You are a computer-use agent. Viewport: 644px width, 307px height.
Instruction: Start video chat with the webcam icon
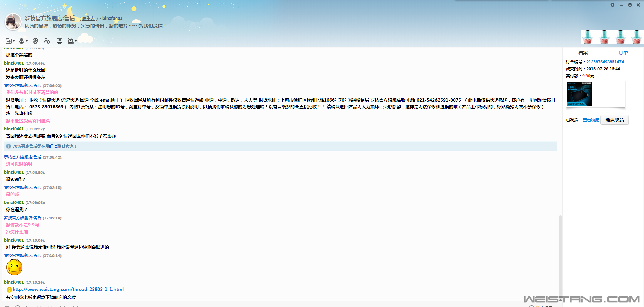click(35, 41)
